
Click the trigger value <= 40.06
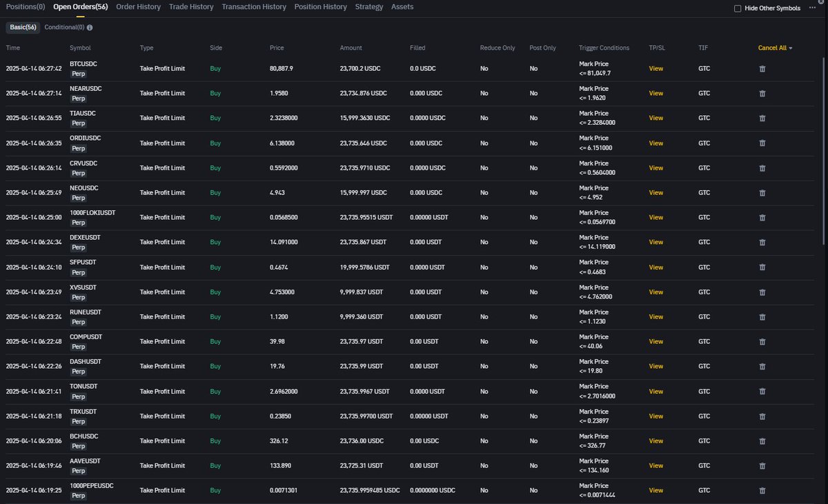(x=591, y=346)
